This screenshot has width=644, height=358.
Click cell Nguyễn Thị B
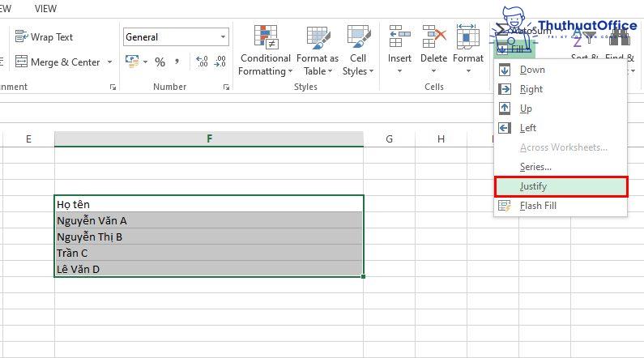[209, 237]
